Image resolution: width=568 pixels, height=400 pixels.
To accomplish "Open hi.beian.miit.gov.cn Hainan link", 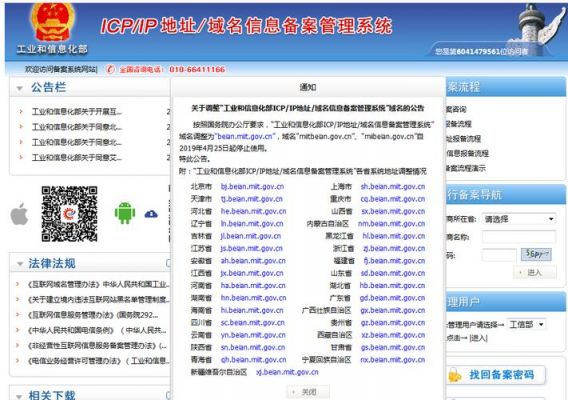I will [252, 310].
